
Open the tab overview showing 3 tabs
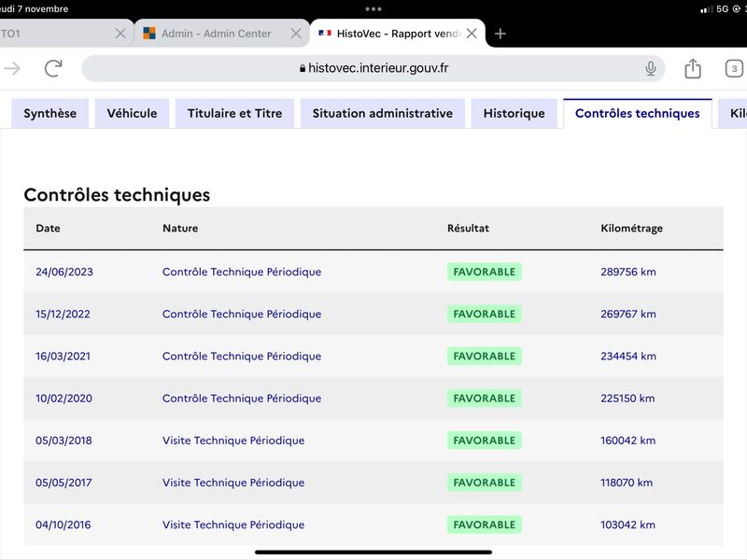point(734,68)
